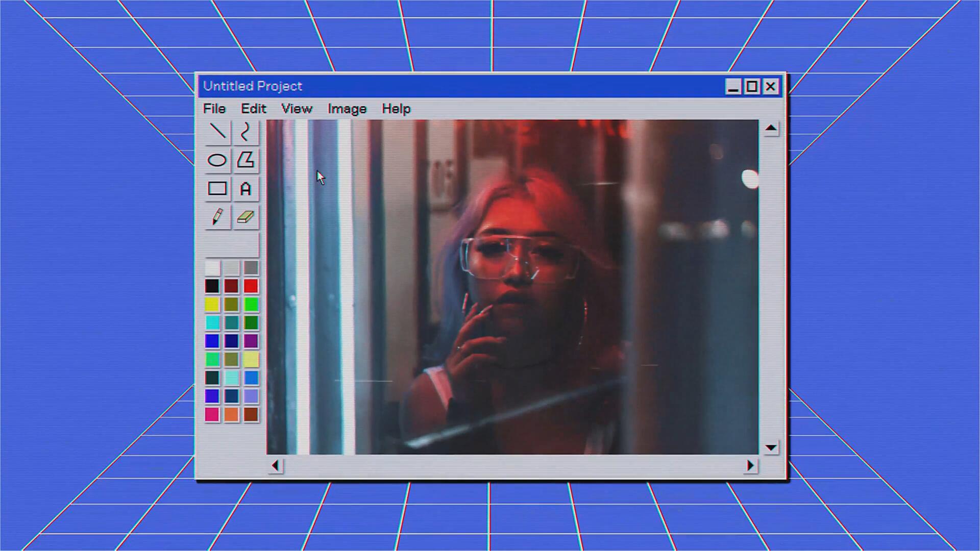Select the Curve tool
Image resolution: width=980 pixels, height=551 pixels.
(x=246, y=132)
